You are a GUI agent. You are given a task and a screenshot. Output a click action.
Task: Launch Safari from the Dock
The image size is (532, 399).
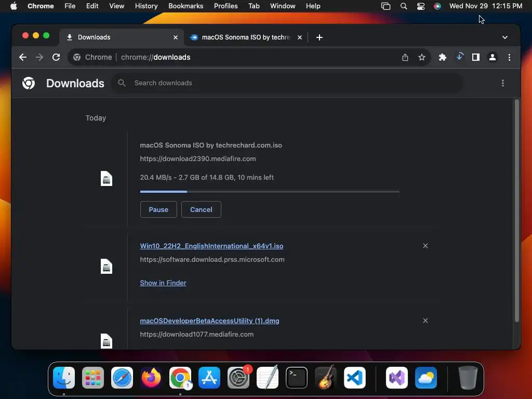click(x=122, y=378)
